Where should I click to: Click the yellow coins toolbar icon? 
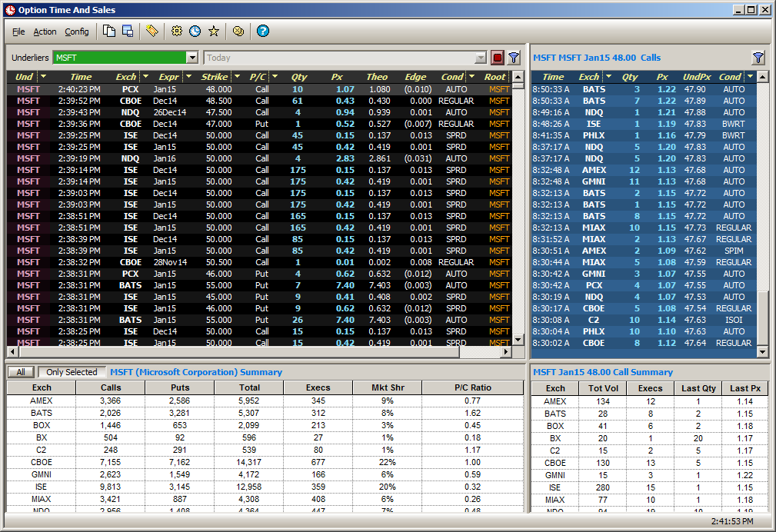click(238, 32)
